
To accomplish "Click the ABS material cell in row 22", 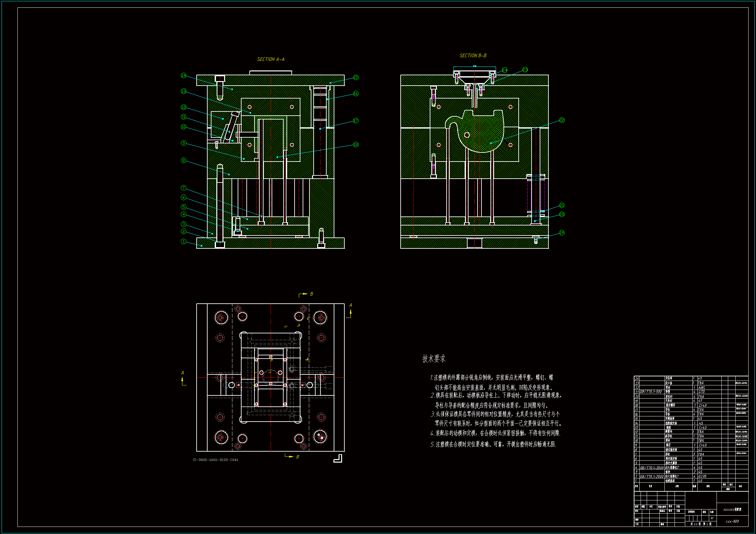I will pos(702,388).
